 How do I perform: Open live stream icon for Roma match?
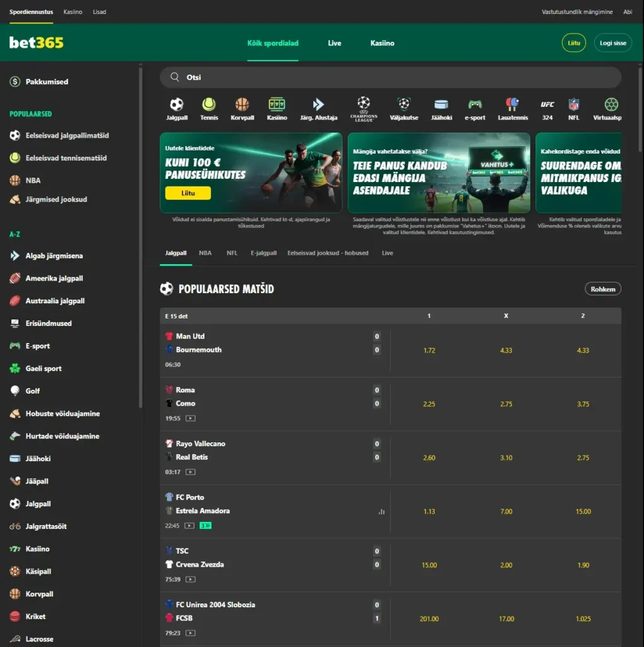pyautogui.click(x=190, y=418)
